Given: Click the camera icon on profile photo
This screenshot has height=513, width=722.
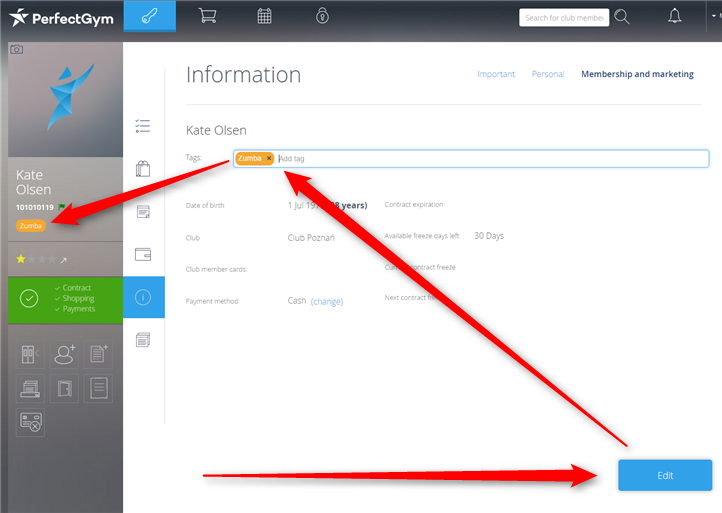Looking at the screenshot, I should [x=16, y=49].
